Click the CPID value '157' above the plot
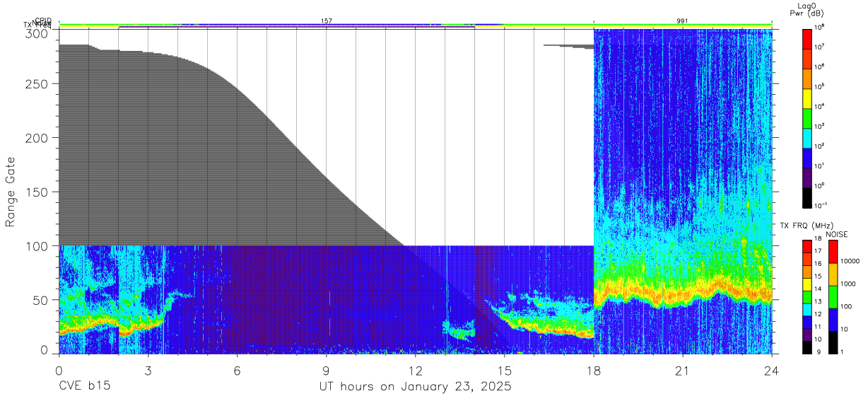Screen dimensions: 868x401 327,21
